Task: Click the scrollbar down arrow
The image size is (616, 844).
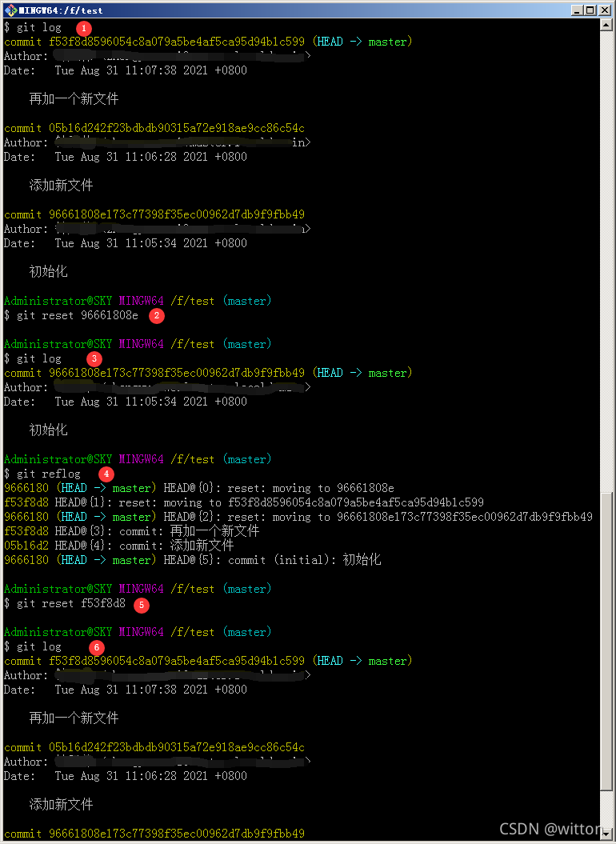Action: coord(606,834)
